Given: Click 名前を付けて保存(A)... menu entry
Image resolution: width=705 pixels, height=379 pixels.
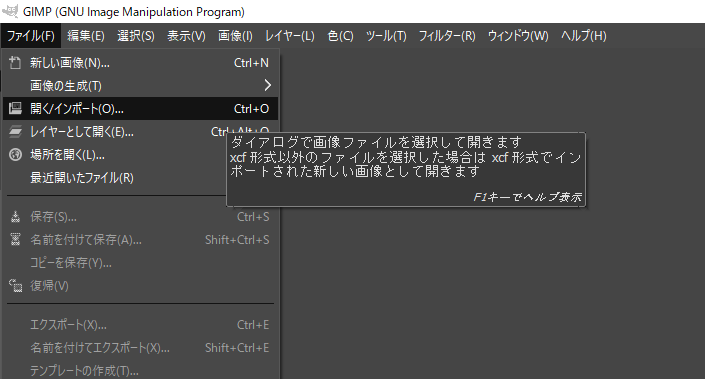Looking at the screenshot, I should [x=140, y=240].
